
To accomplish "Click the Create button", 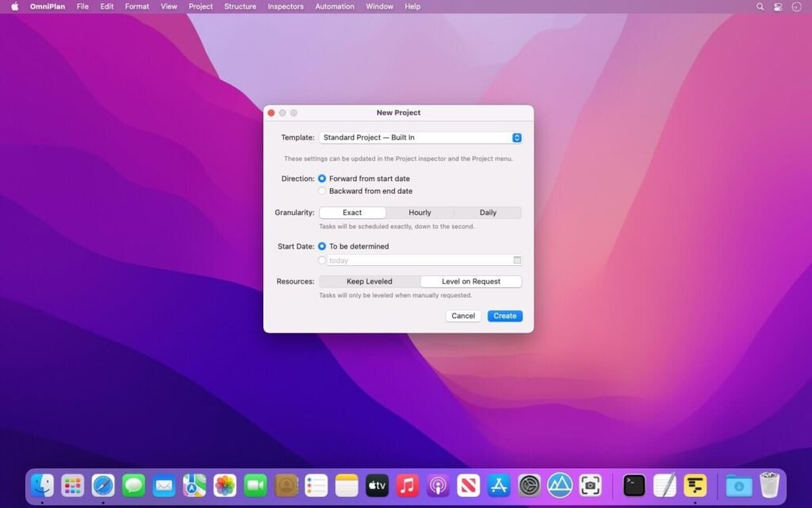I will [505, 315].
